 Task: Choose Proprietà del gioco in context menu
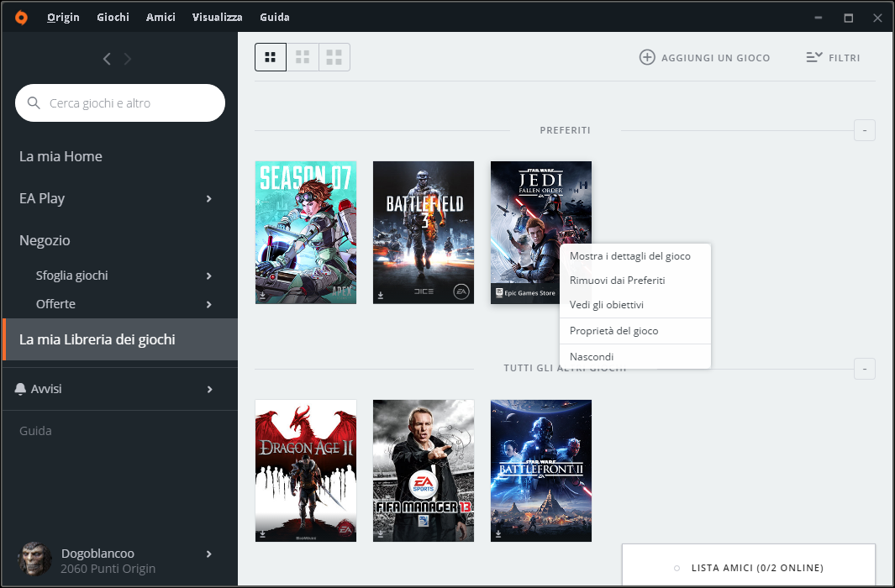pos(613,331)
